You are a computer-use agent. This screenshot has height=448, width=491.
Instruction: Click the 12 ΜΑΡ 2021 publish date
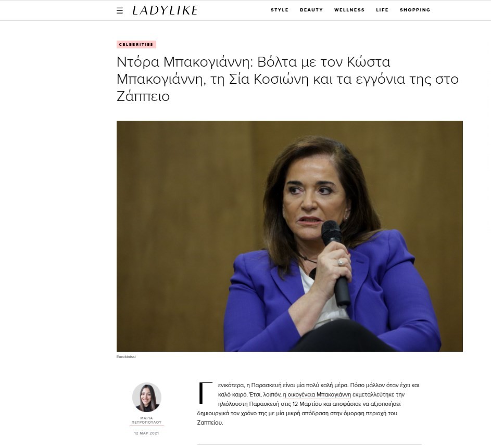(x=146, y=433)
